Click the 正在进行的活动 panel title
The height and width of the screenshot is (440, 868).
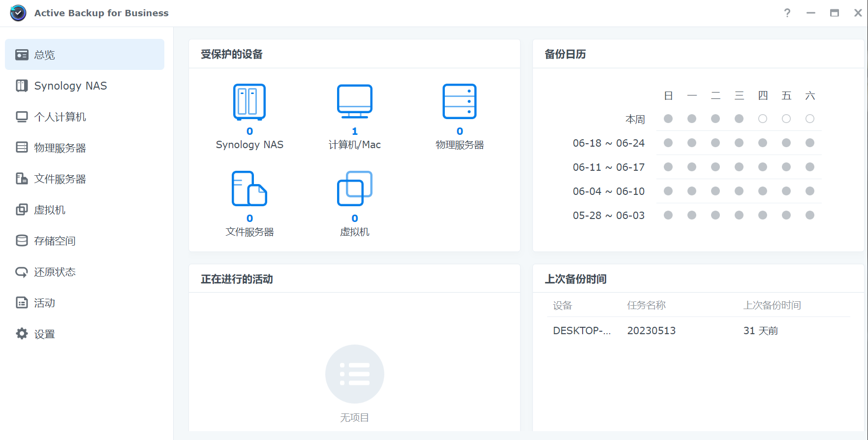(237, 279)
